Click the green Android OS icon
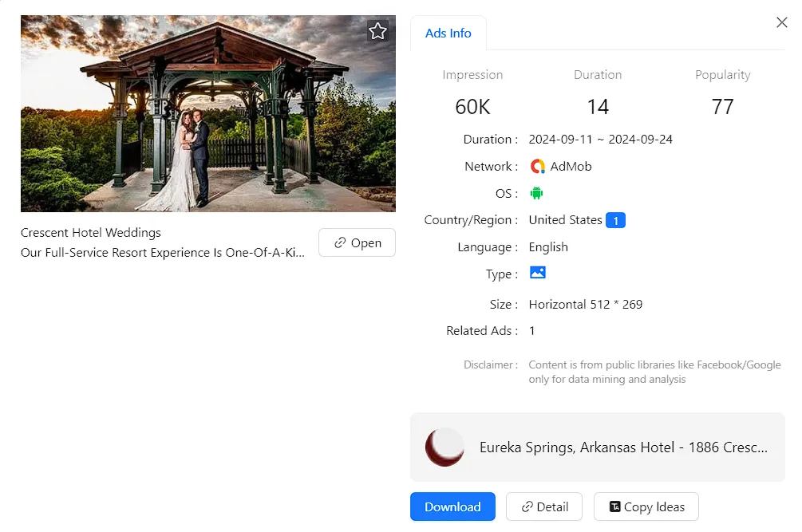 536,193
